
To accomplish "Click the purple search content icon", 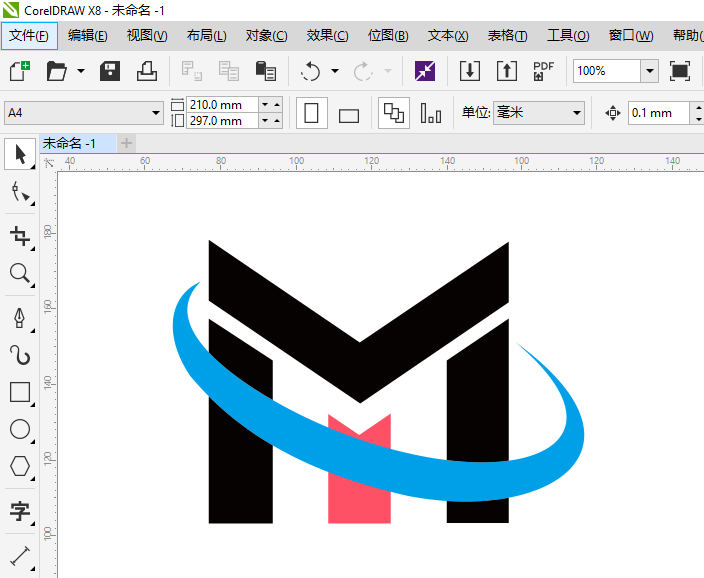I will tap(425, 71).
